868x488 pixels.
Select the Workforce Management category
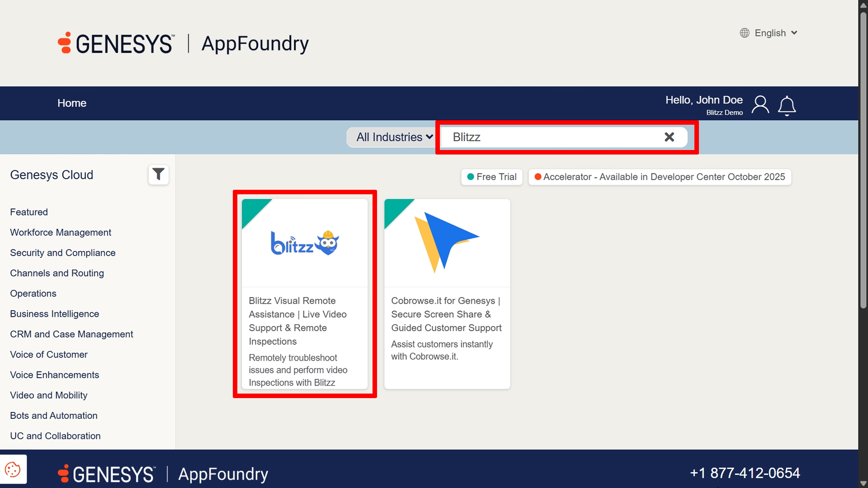[x=61, y=232]
